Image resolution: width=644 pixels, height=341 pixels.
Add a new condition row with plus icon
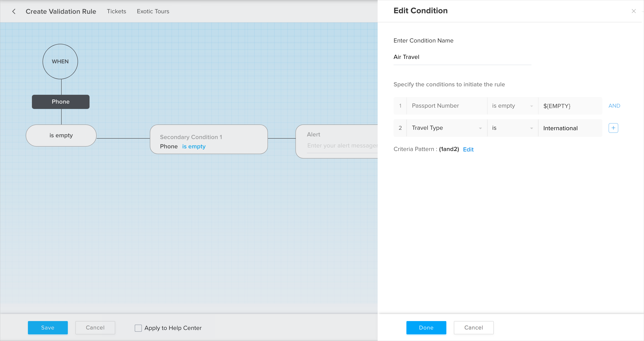tap(613, 128)
